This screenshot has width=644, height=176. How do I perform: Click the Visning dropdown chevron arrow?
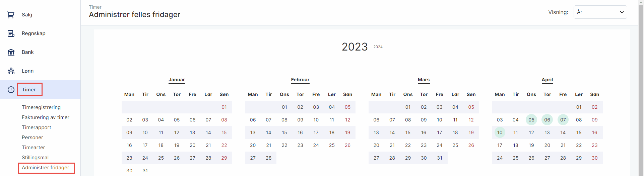(622, 12)
